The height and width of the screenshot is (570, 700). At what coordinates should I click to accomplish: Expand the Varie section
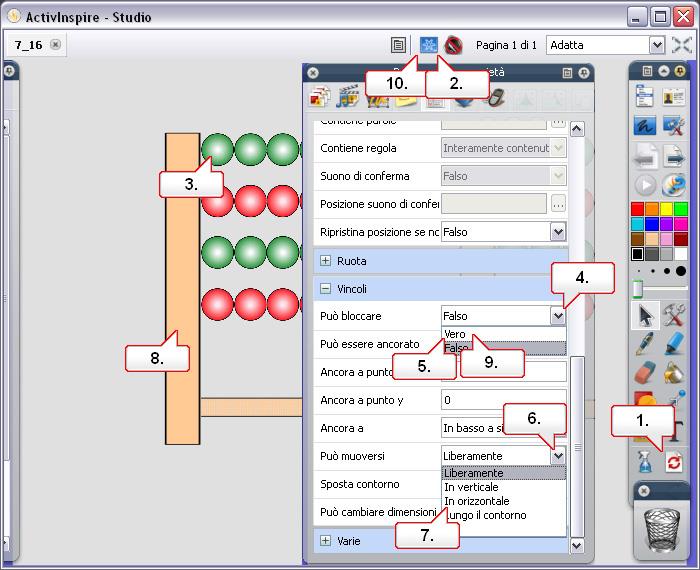coord(325,541)
